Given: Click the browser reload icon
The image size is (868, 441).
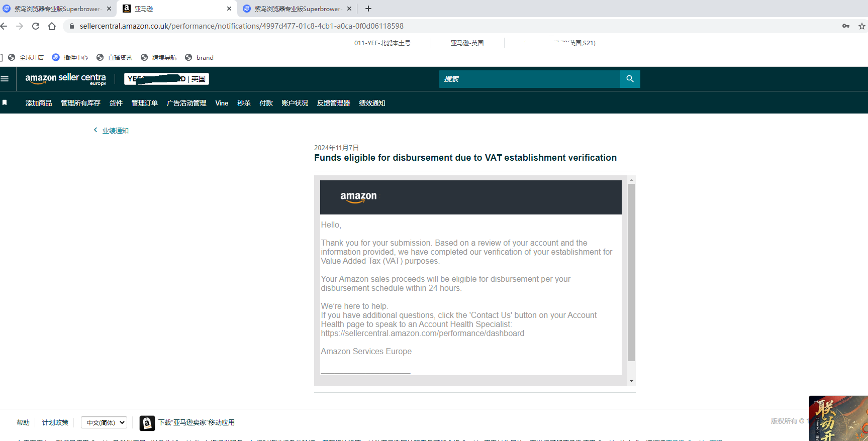Looking at the screenshot, I should pos(36,26).
